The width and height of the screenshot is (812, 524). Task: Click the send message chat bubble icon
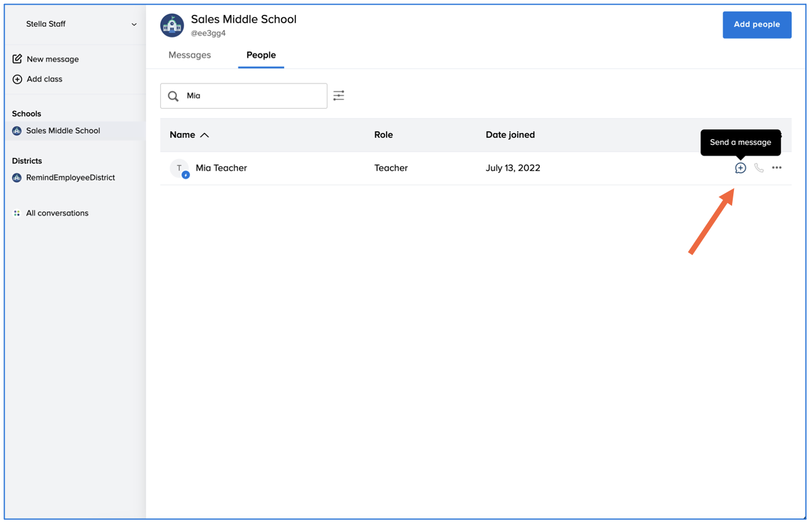pos(740,168)
